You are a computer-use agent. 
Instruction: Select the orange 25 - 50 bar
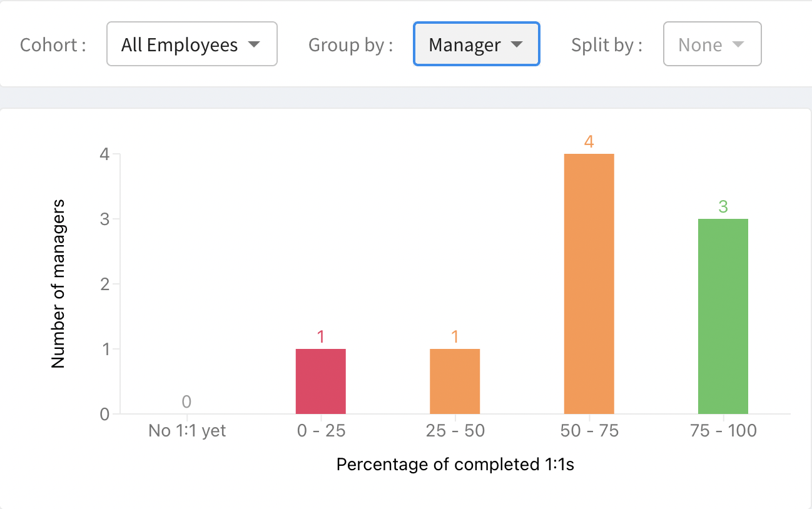[455, 381]
